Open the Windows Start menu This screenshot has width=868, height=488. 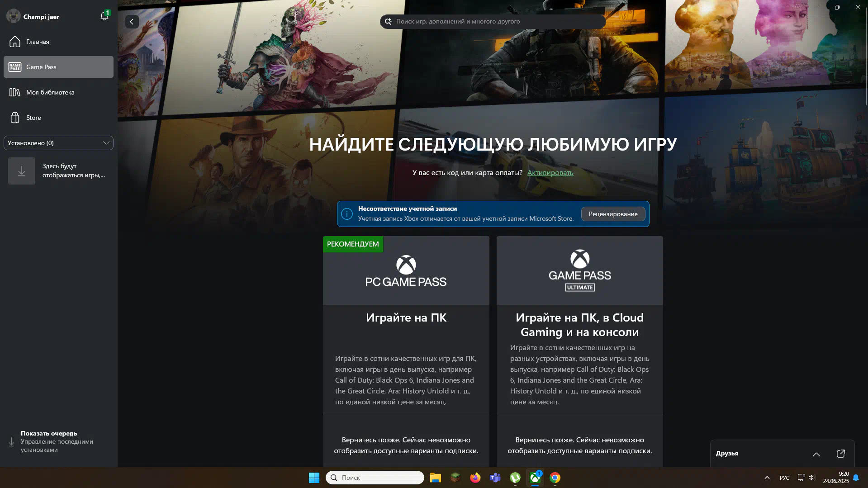314,478
